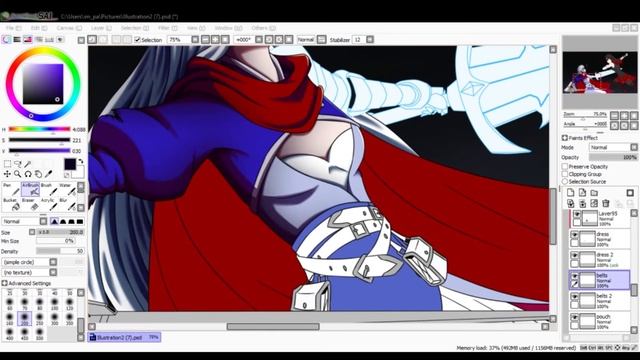Open the Stabilizer value dropdown
This screenshot has width=640, height=360.
[370, 40]
